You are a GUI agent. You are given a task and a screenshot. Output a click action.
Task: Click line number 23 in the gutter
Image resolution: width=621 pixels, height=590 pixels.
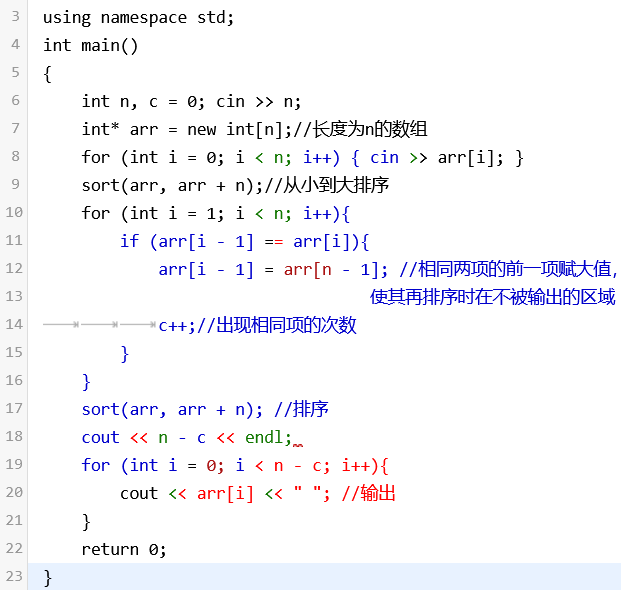tap(14, 577)
